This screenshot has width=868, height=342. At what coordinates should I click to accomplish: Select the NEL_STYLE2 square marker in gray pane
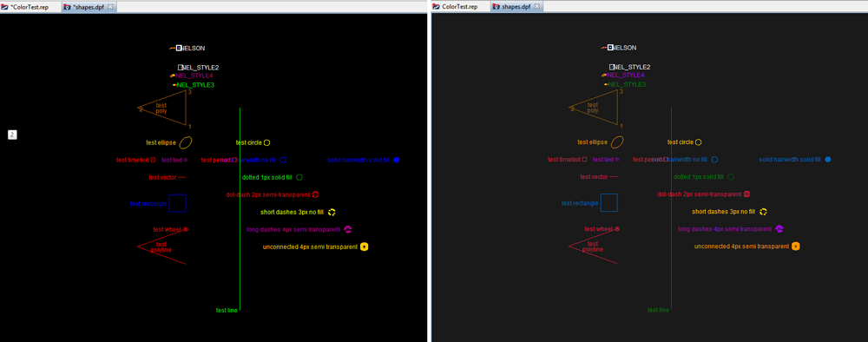612,67
